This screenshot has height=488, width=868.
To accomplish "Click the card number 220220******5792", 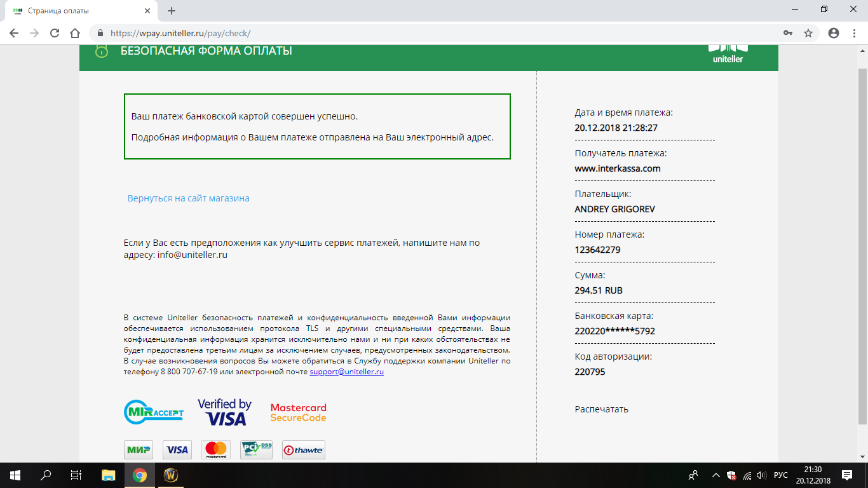I will 614,331.
